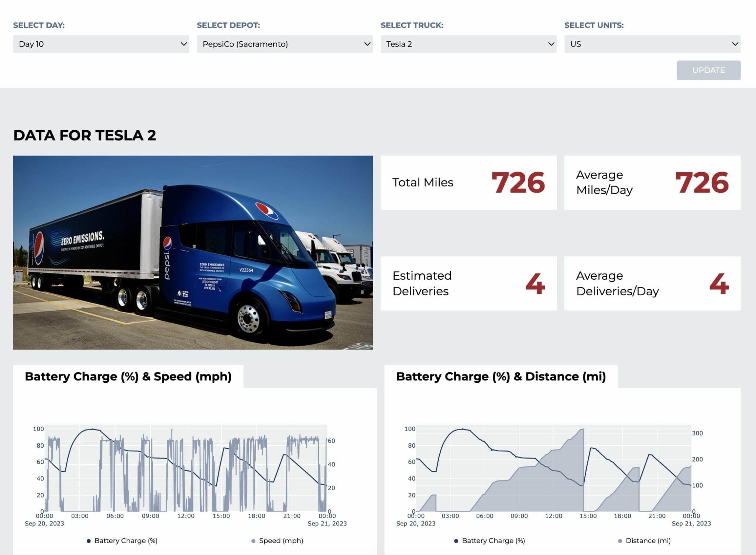Click the Battery Charge & Speed chart title

(x=128, y=377)
